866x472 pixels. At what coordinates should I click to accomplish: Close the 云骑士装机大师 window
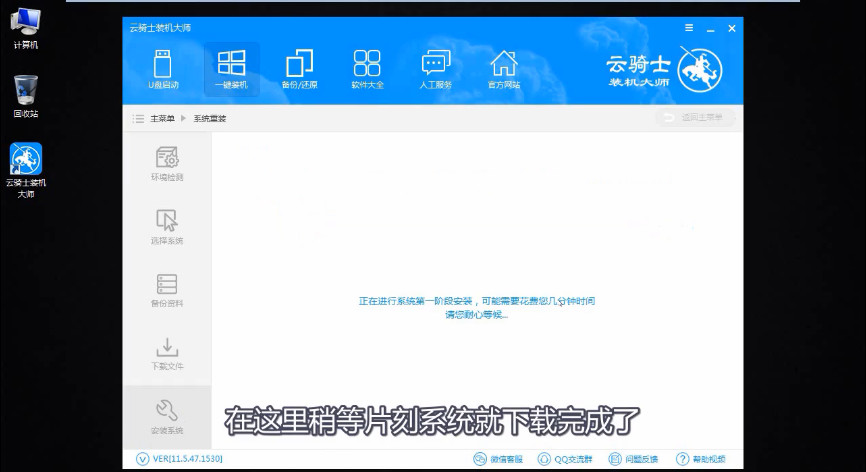coord(732,28)
